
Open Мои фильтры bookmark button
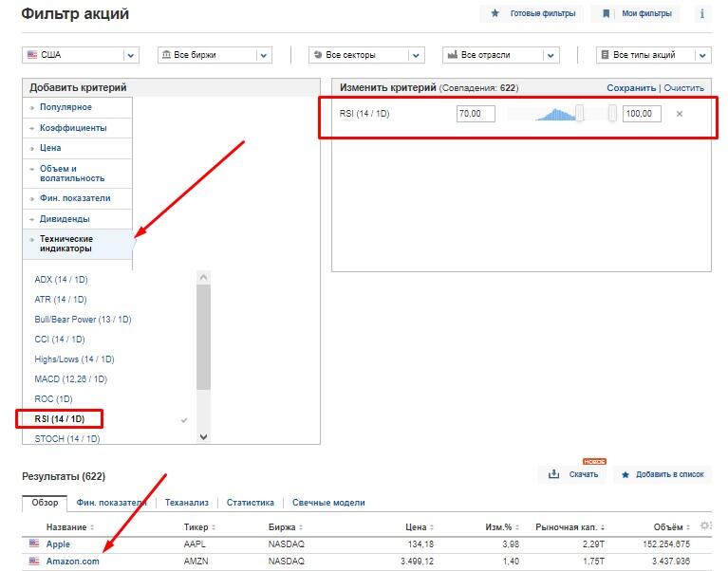click(x=639, y=14)
